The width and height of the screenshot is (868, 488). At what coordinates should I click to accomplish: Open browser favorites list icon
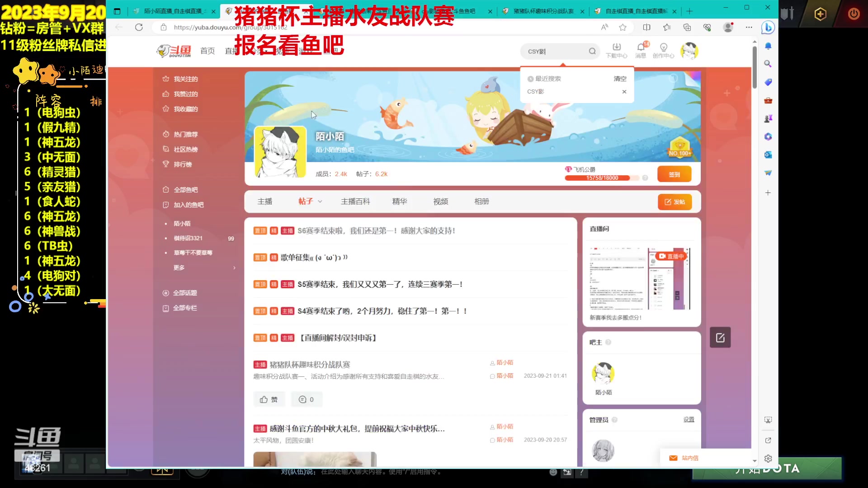pos(667,28)
